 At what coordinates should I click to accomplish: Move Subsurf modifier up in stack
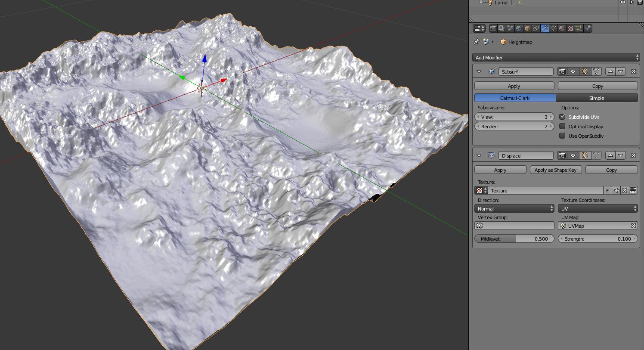pos(610,71)
